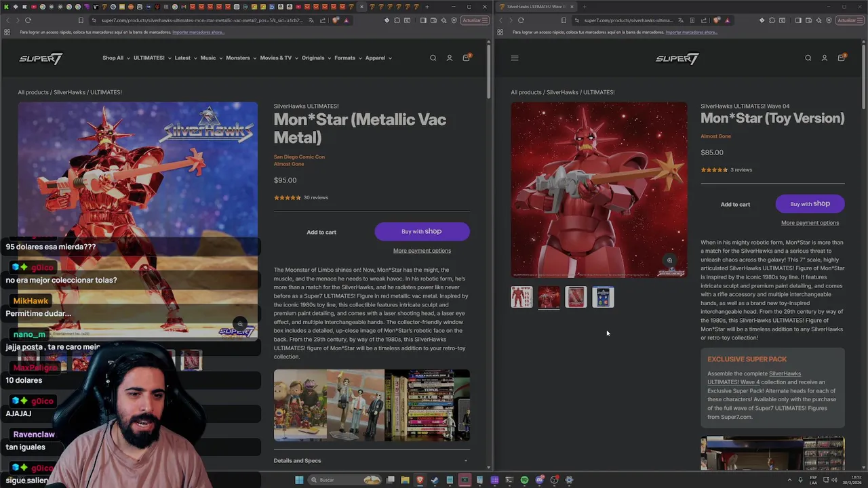Click collector shelf image under left description
The width and height of the screenshot is (868, 488).
coord(372,405)
